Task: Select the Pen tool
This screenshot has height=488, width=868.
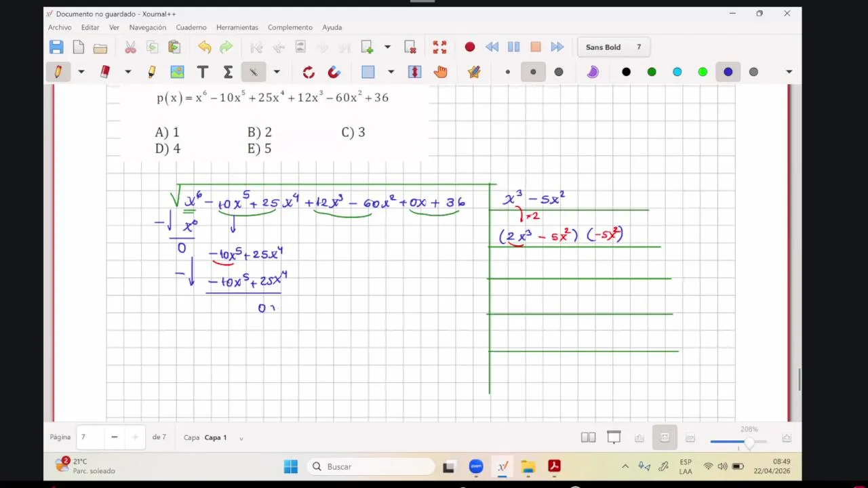Action: point(58,72)
